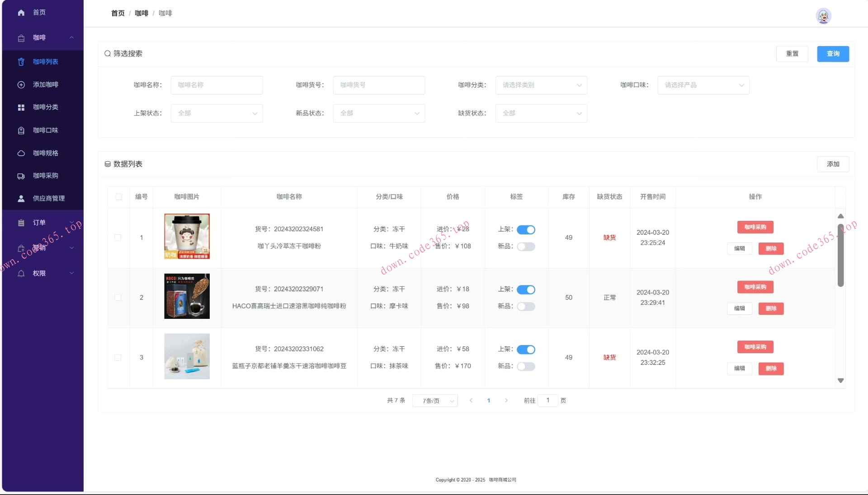
Task: Open 权限 permissions bell icon
Action: click(21, 273)
